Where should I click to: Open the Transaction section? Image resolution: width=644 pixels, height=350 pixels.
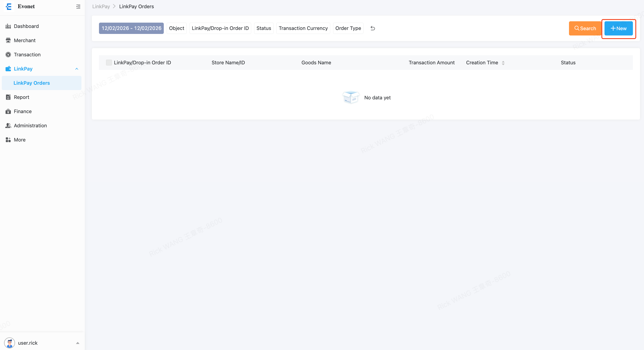coord(27,55)
